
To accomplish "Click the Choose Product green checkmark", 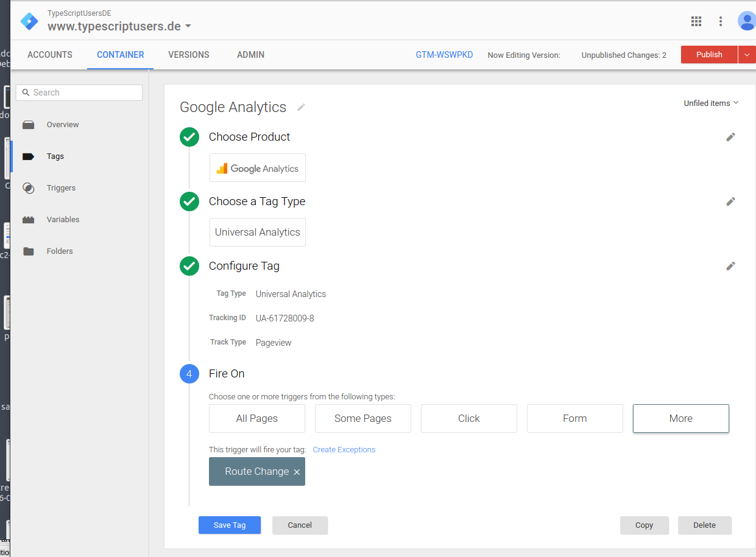I will [189, 137].
